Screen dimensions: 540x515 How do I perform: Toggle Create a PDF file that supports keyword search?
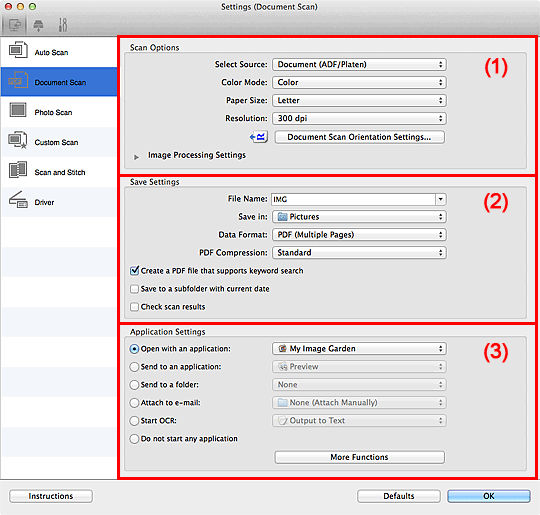[x=134, y=270]
